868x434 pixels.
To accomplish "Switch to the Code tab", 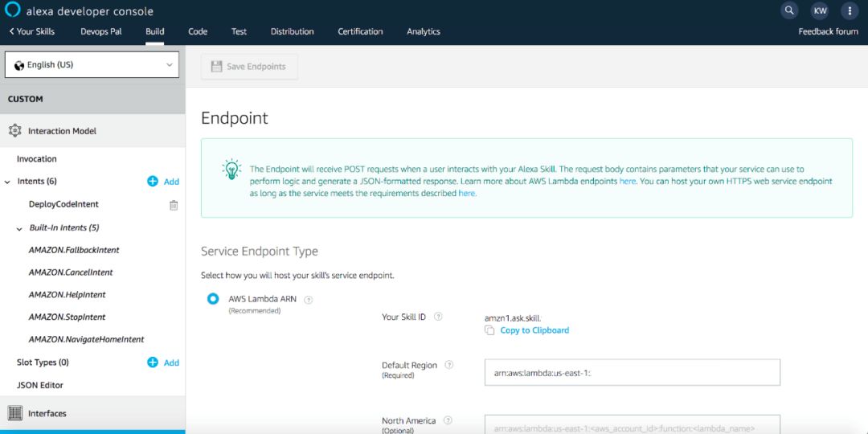I will click(198, 31).
